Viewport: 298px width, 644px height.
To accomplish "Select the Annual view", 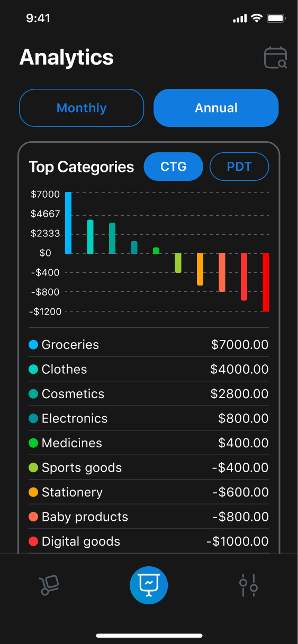I will pos(216,108).
